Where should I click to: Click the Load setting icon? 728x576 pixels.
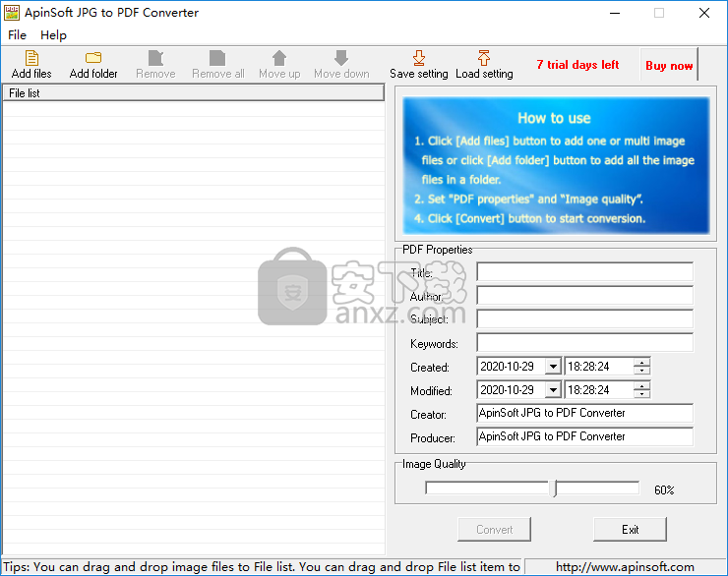point(484,58)
